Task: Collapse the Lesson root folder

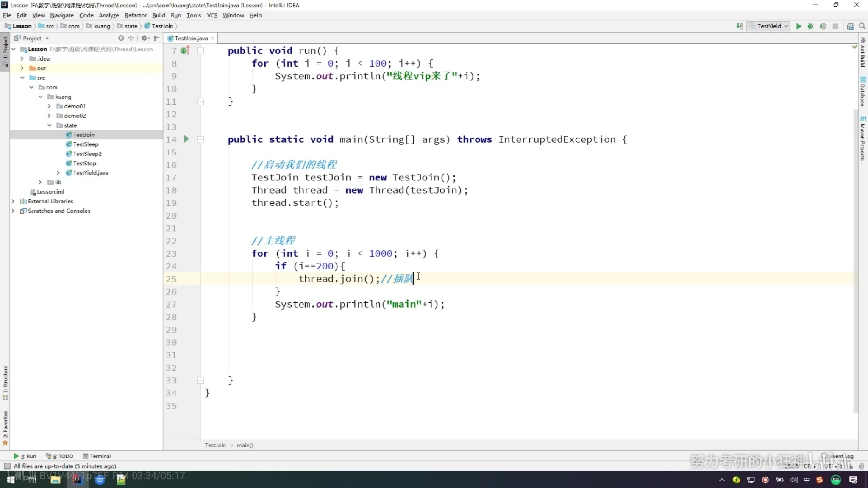Action: [14, 49]
